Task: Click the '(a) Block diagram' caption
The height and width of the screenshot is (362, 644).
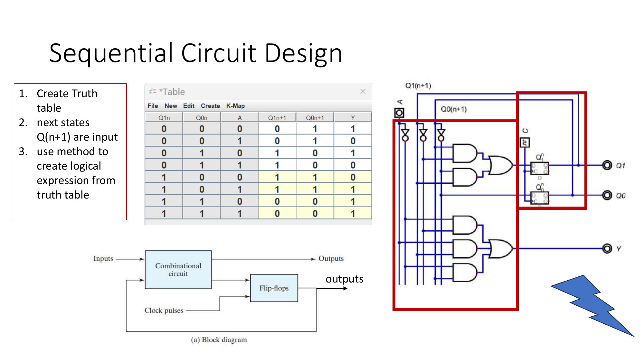Action: pos(219,340)
